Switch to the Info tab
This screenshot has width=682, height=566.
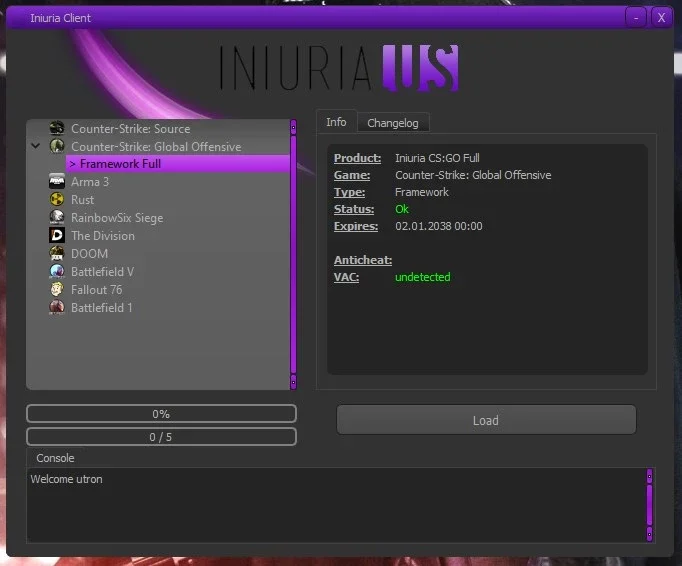(336, 122)
